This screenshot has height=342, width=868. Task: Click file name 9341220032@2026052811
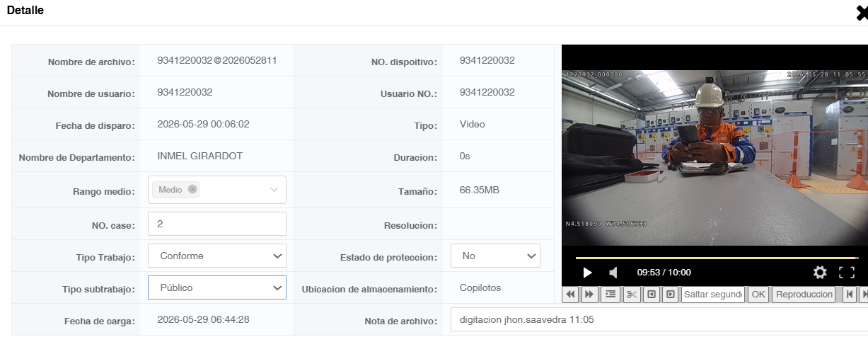coord(216,60)
